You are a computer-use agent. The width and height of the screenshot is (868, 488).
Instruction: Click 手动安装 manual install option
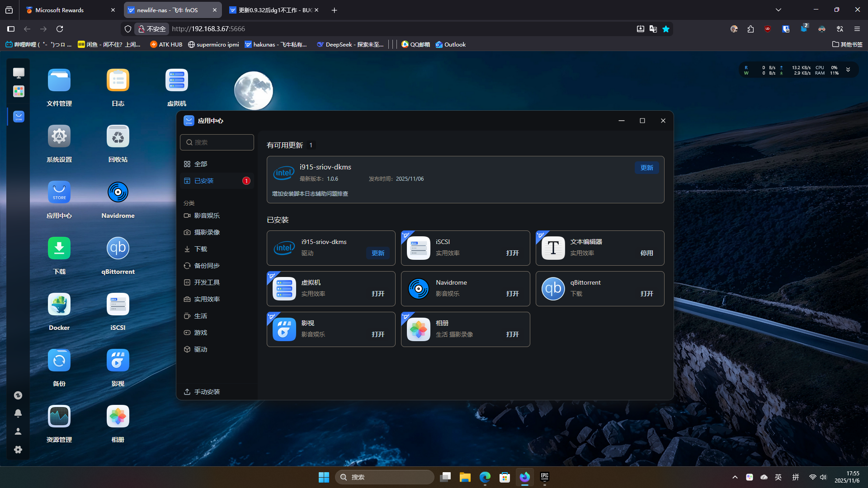(207, 392)
